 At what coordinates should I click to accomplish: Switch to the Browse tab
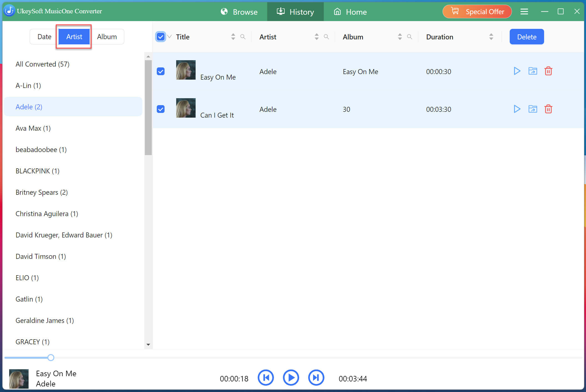pos(239,12)
